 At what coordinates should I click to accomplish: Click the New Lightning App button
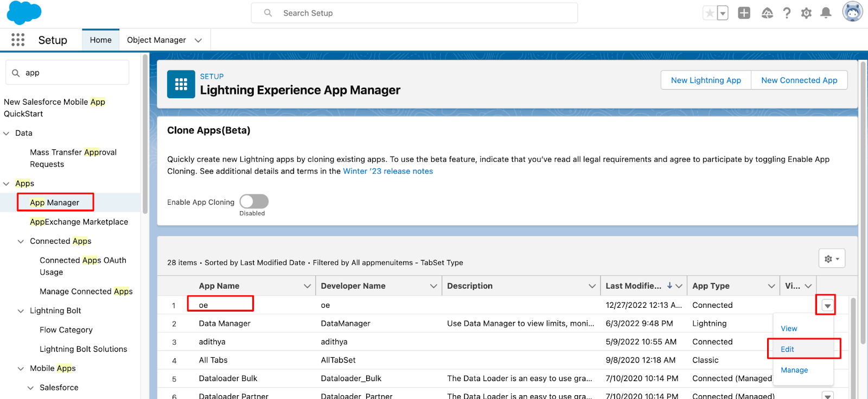click(705, 80)
